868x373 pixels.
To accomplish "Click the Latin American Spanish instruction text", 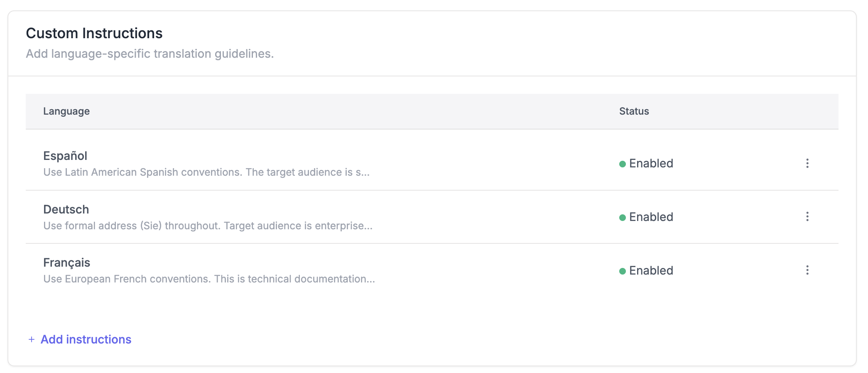I will point(206,172).
